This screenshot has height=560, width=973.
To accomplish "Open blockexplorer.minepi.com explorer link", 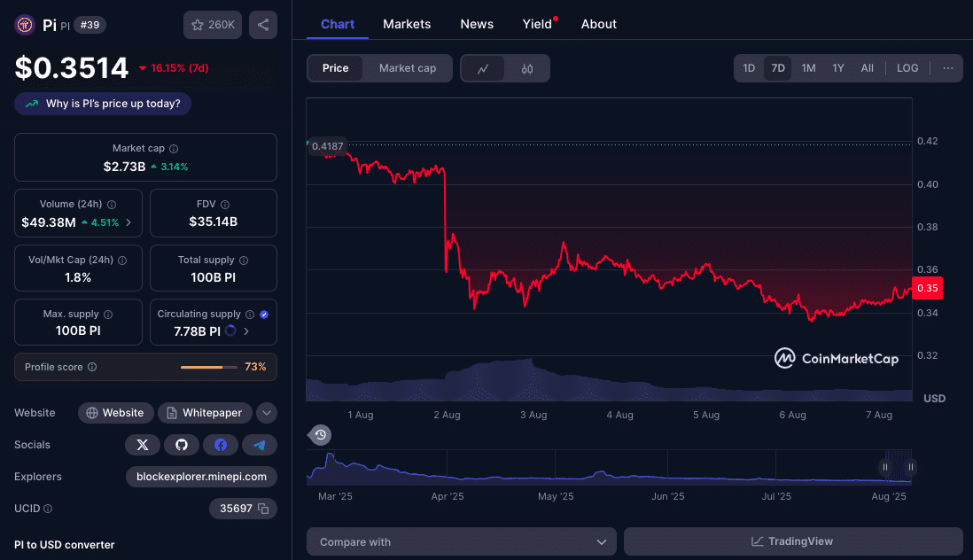I will 201,477.
